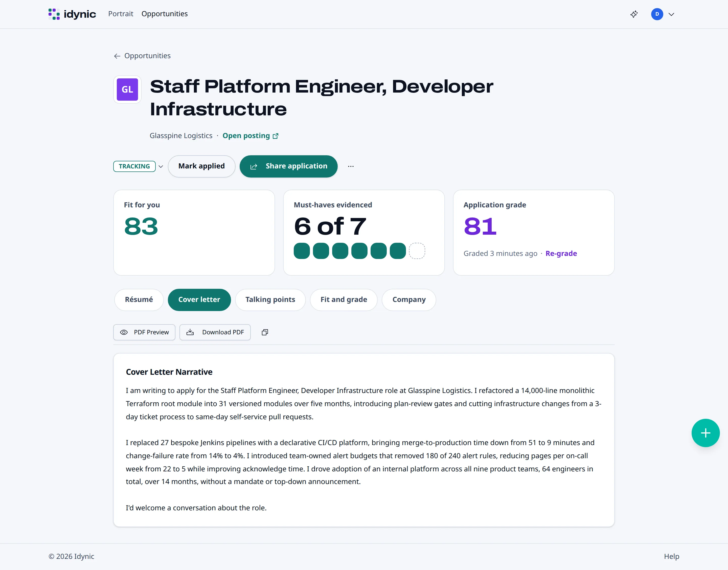The image size is (728, 570).
Task: Click the empty seventh must-have indicator
Action: point(417,251)
